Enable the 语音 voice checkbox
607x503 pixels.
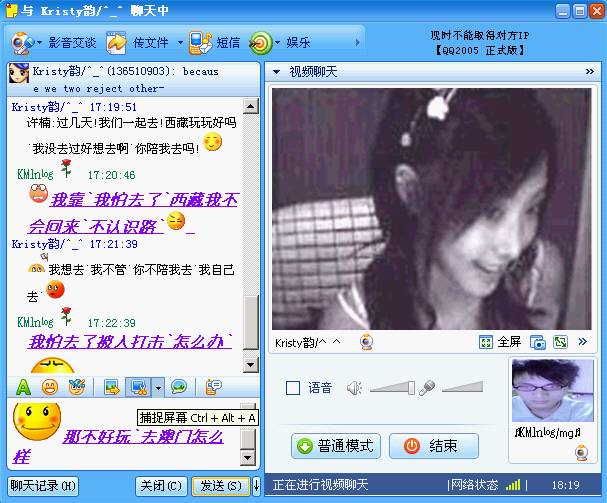(293, 388)
